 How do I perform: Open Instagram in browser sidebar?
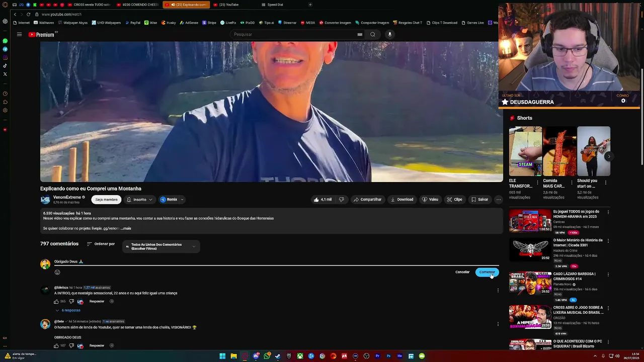pos(5,57)
